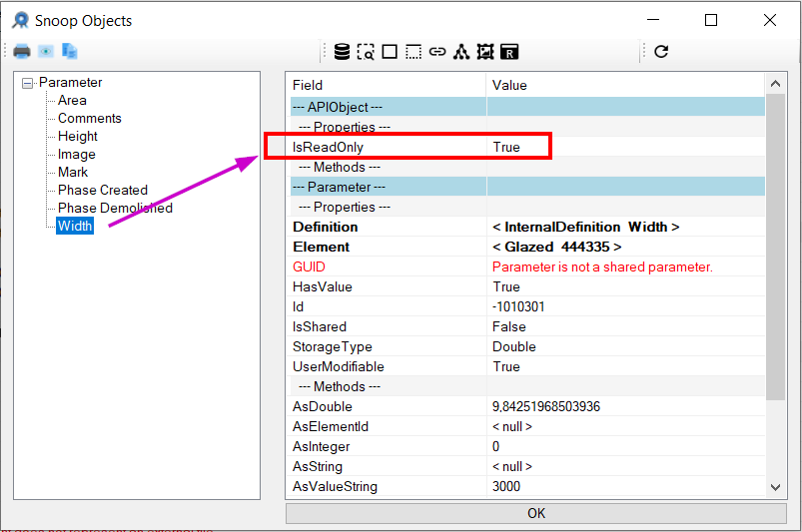
Task: Close the Snoop Objects window
Action: [770, 20]
